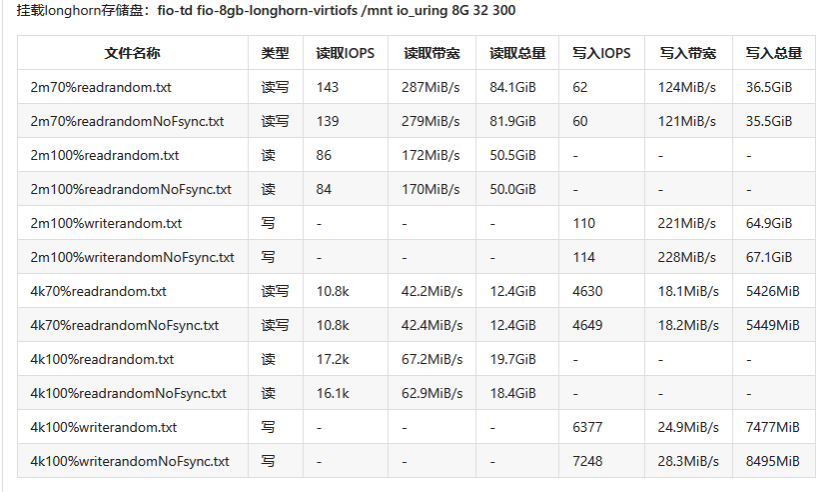Click write total 64.9GiB
Viewport: 831px width, 492px height.
point(769,223)
